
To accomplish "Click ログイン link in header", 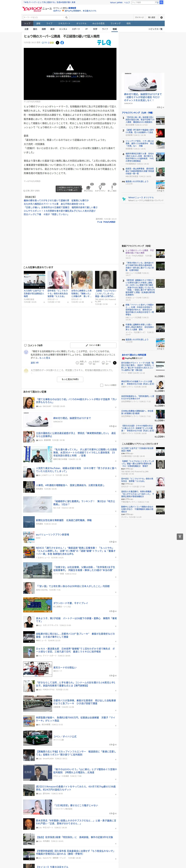I will [57, 11].
